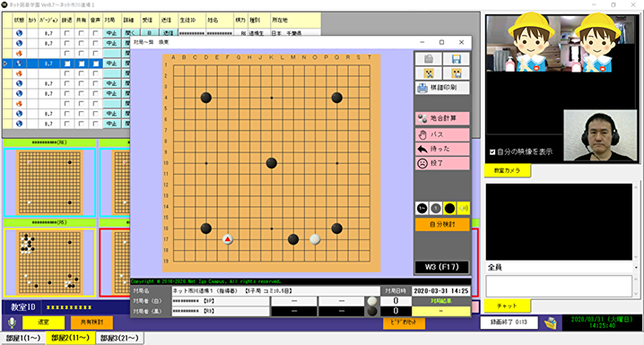The height and width of the screenshot is (345, 644).
Task: Click the 自分検討 orange button
Action: tap(442, 224)
